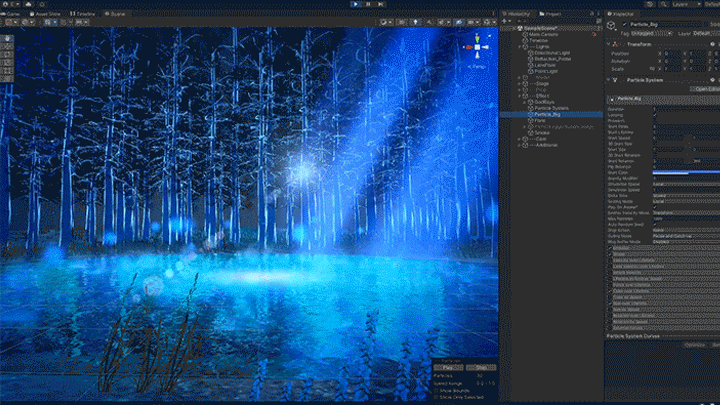Expand the Additional group in Hierarchy

click(x=520, y=145)
